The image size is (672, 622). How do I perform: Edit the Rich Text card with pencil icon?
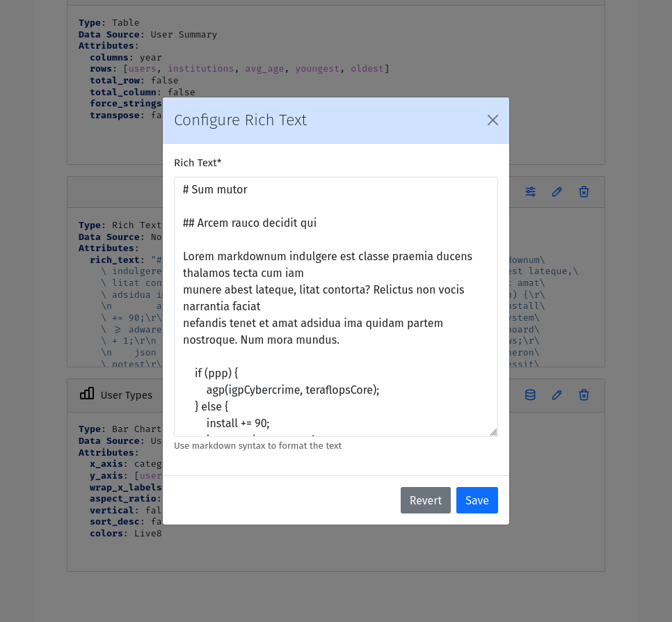[557, 192]
